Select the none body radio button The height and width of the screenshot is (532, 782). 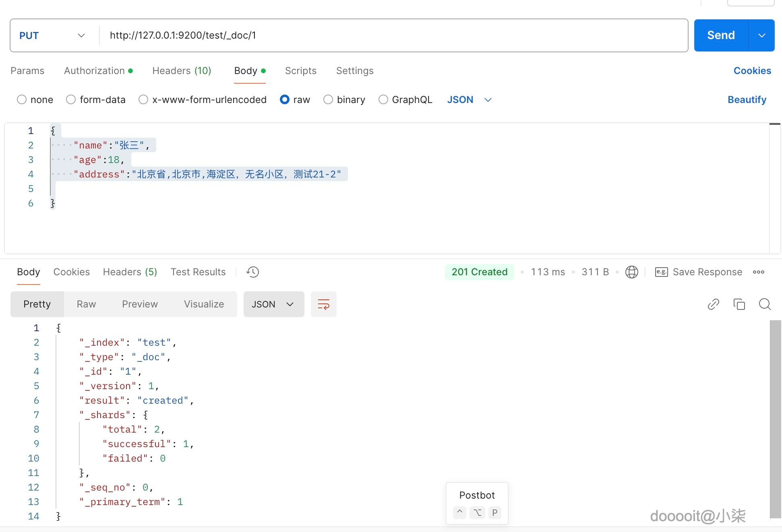pos(22,99)
